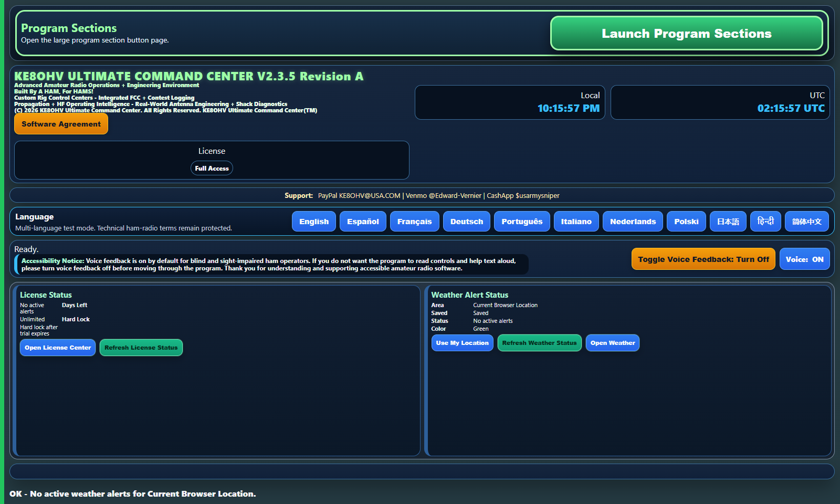Click the Voice: ON indicator
The image size is (840, 504).
(x=804, y=259)
